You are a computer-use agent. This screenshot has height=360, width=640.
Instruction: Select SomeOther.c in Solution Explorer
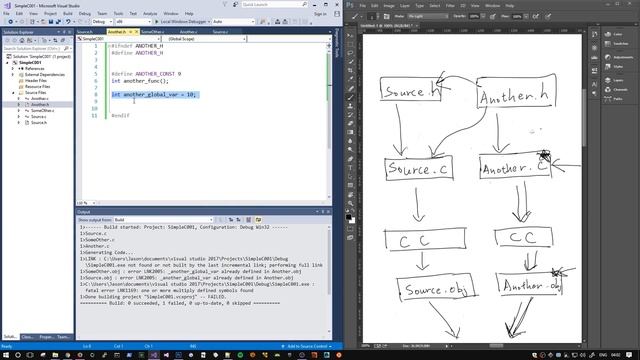[x=42, y=111]
